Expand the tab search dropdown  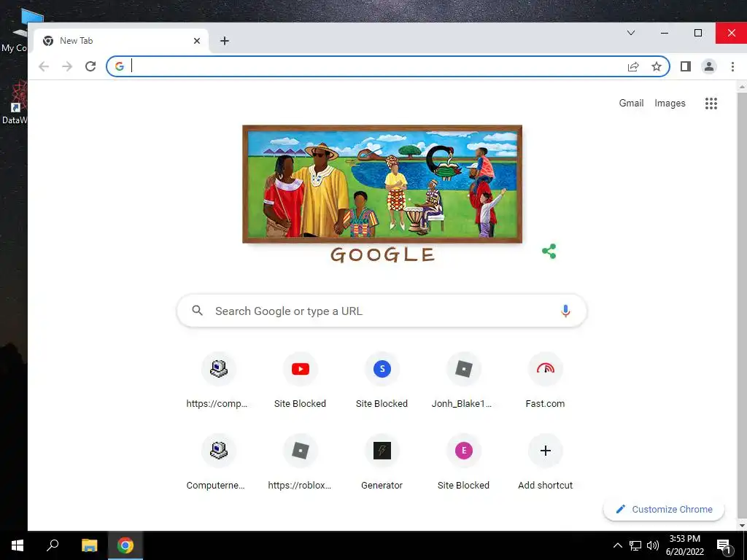pos(631,33)
